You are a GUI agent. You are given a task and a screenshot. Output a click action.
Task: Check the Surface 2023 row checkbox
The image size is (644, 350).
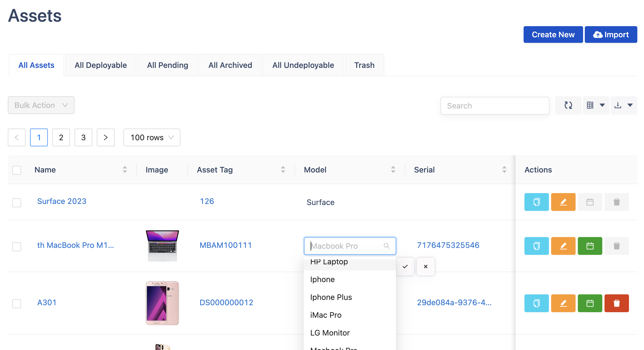17,203
